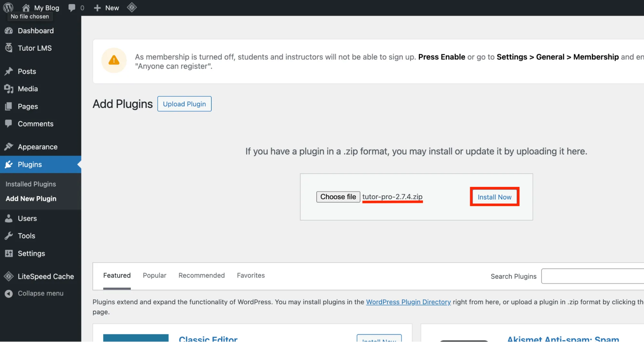Open the Tools menu label

[26, 236]
